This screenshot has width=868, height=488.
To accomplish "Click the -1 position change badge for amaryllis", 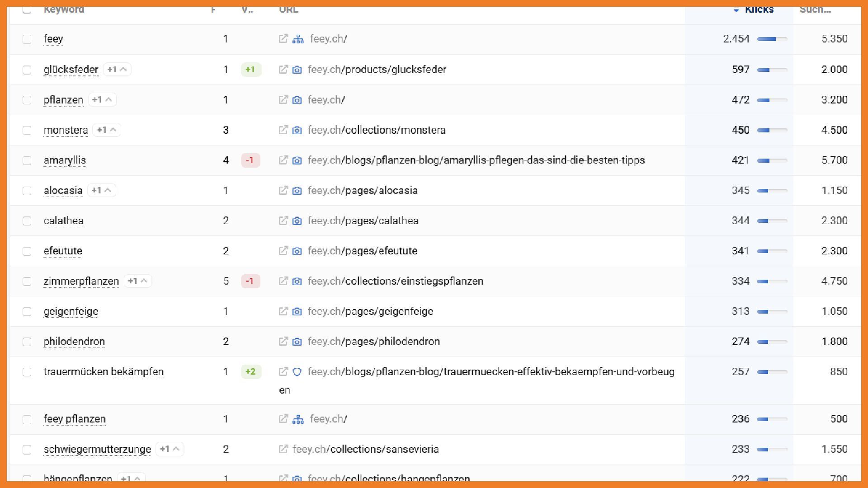I will [x=250, y=160].
